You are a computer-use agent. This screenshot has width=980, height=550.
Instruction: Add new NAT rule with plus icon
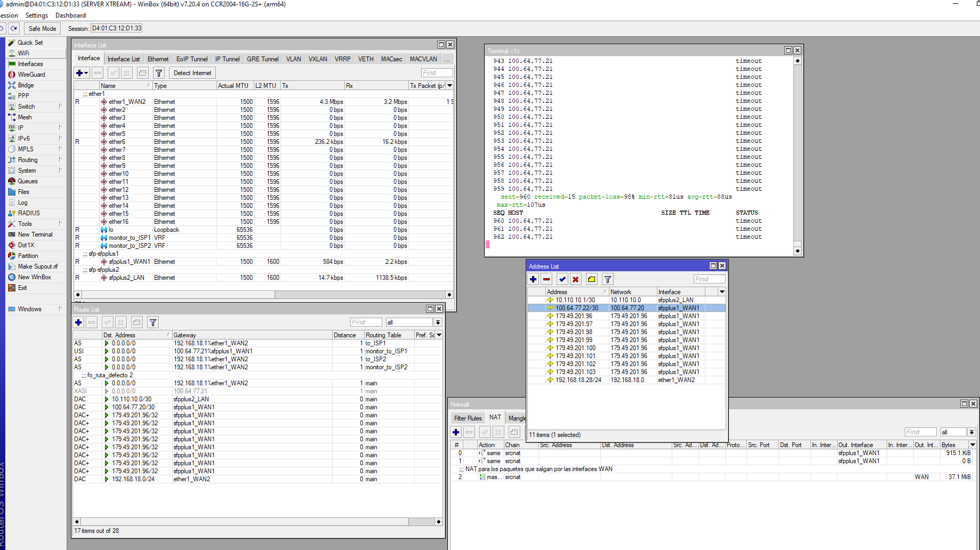456,432
